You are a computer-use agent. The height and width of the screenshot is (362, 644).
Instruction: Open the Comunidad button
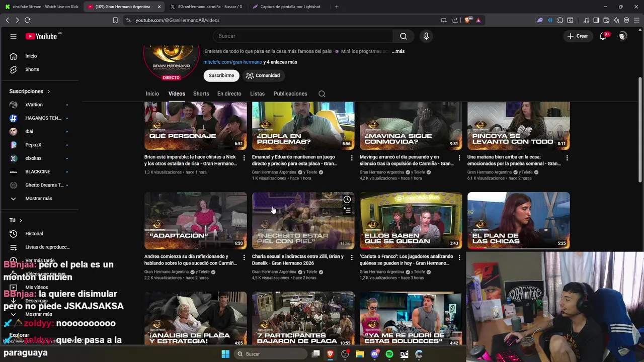pyautogui.click(x=263, y=75)
